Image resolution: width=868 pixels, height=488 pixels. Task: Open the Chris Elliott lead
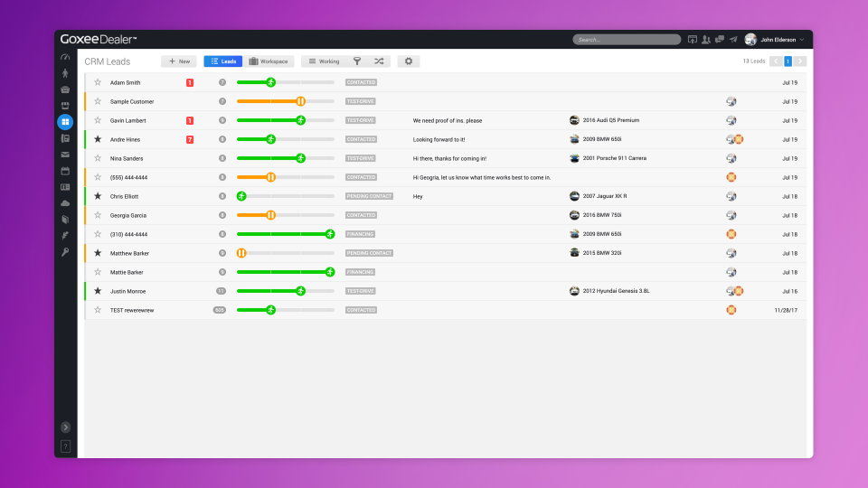(124, 196)
